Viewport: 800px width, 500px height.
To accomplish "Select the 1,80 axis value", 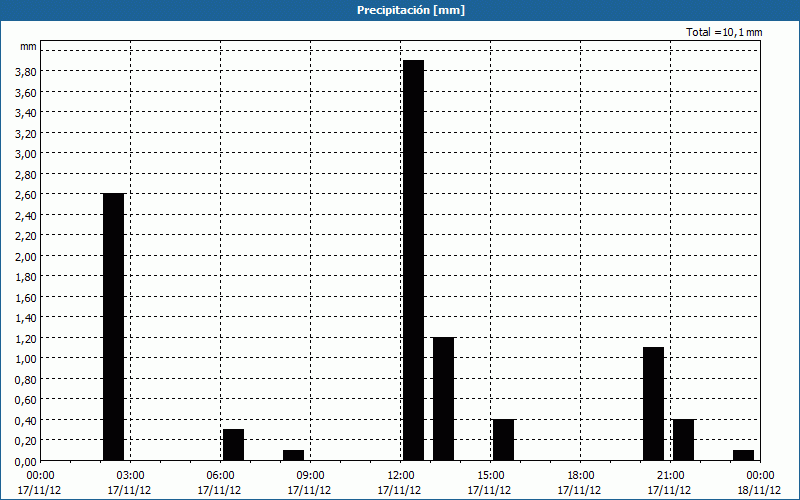I will (26, 277).
